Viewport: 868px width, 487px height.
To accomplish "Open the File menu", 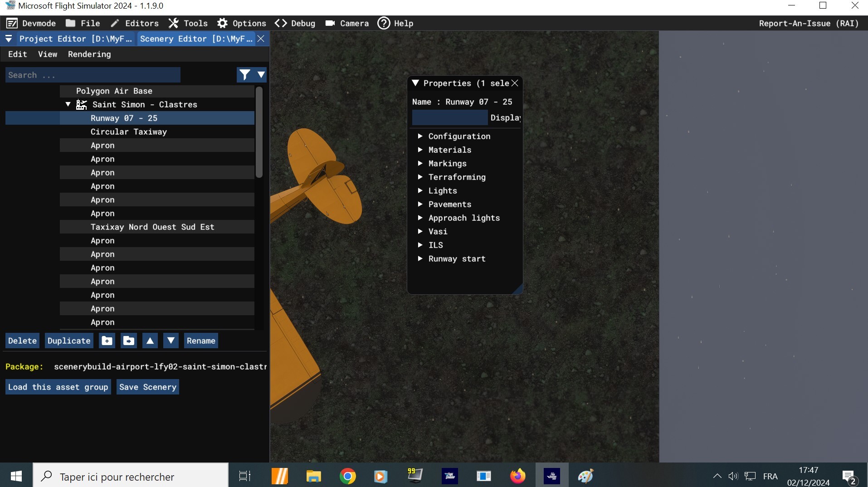I will [83, 24].
